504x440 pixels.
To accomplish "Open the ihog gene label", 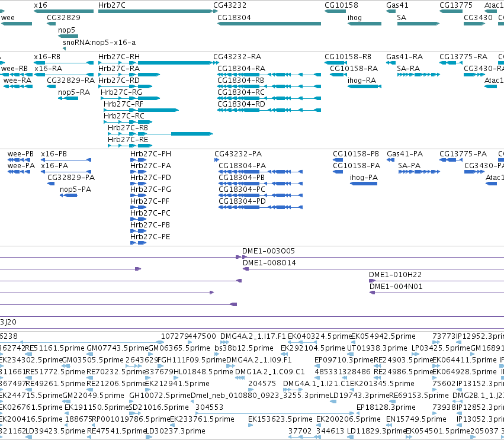I will pos(355,18).
